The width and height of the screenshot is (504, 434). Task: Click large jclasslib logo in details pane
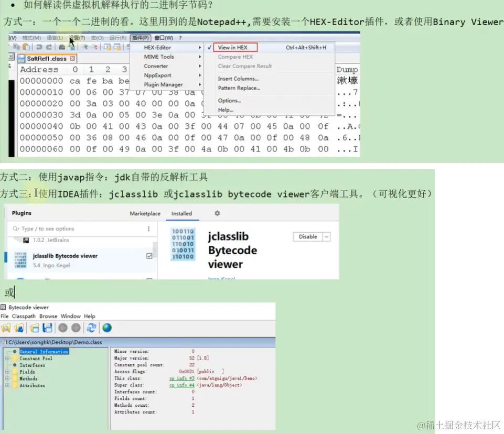[x=183, y=244]
